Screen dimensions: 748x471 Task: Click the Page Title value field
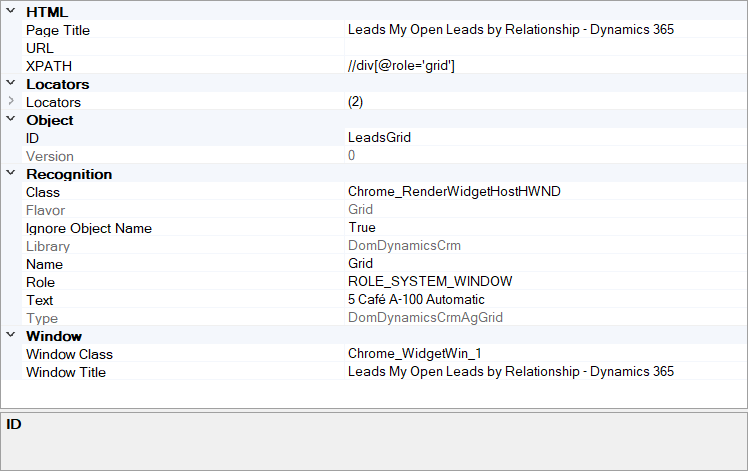tap(510, 30)
